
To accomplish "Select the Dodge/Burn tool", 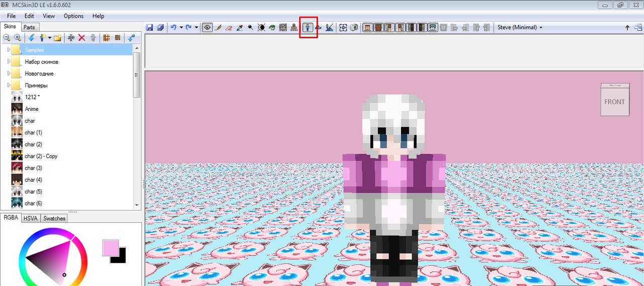I will [250, 28].
